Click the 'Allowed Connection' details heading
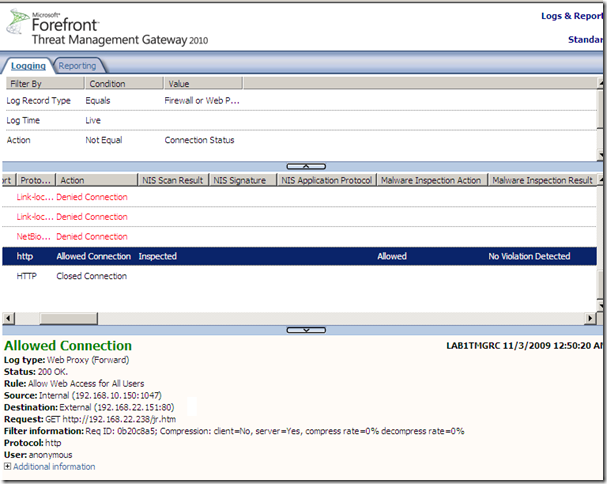 point(68,345)
